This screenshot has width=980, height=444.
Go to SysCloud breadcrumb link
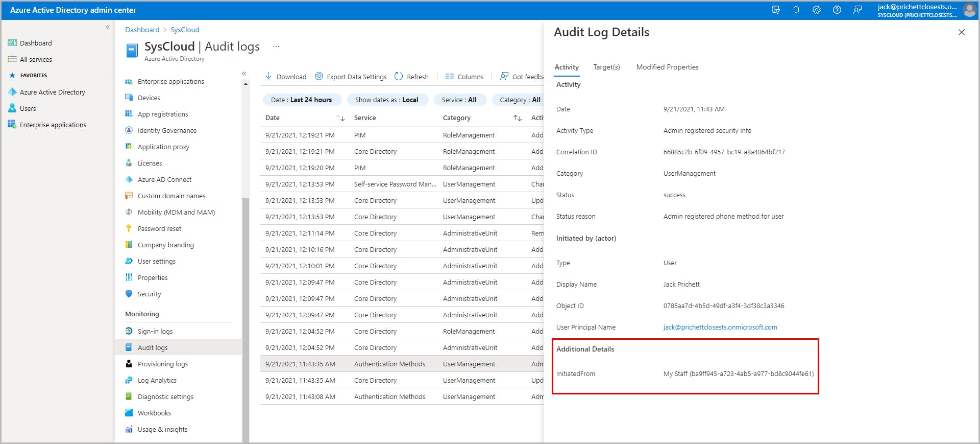pyautogui.click(x=185, y=30)
